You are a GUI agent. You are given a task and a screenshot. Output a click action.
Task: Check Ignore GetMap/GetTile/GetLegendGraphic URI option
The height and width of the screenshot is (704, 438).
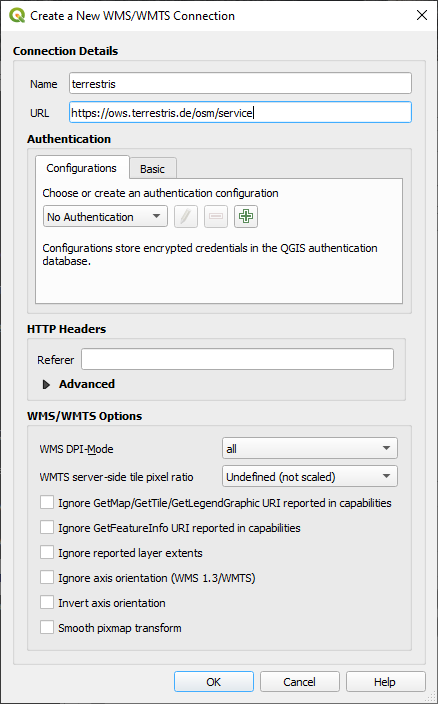[47, 503]
